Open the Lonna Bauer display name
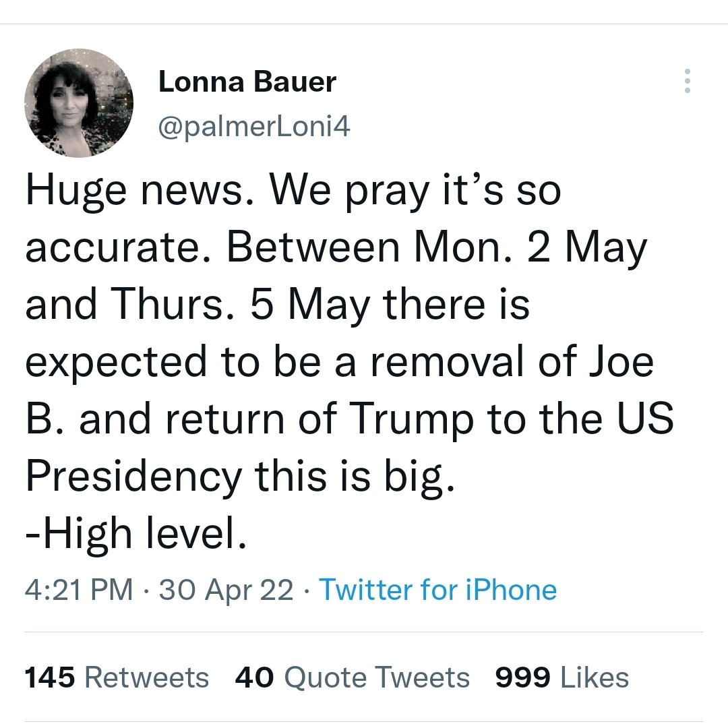The height and width of the screenshot is (728, 728). 247,83
